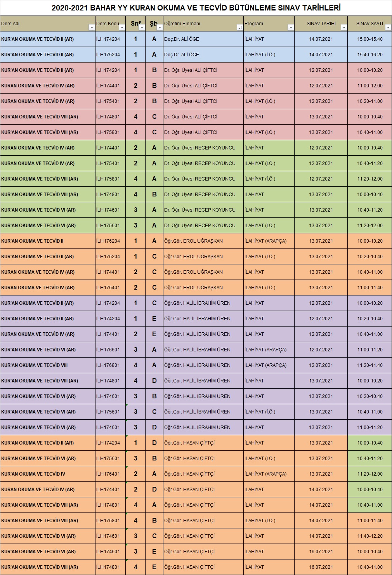Open the Snf column filter dropdown
Viewport: 392px width, 575px height.
(142, 28)
